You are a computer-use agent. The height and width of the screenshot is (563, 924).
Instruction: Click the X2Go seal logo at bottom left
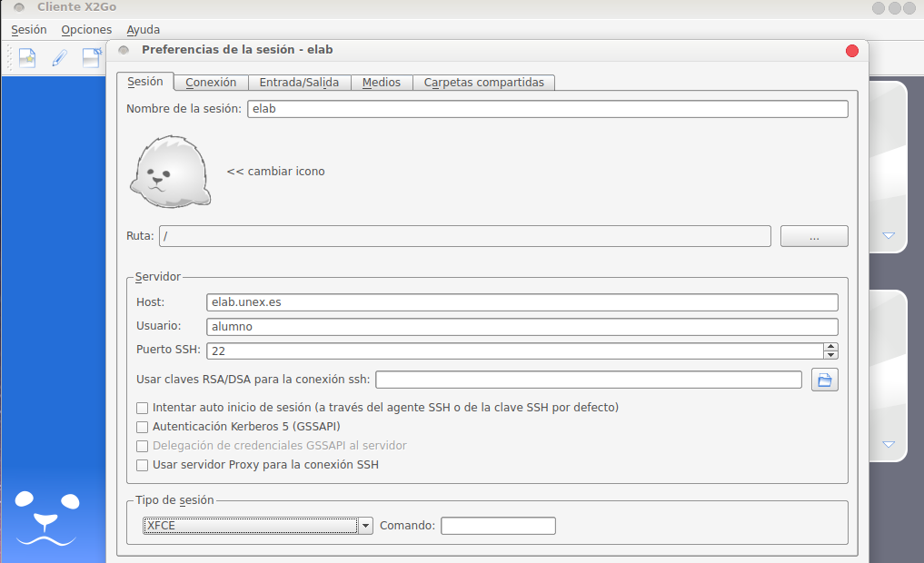tap(47, 519)
